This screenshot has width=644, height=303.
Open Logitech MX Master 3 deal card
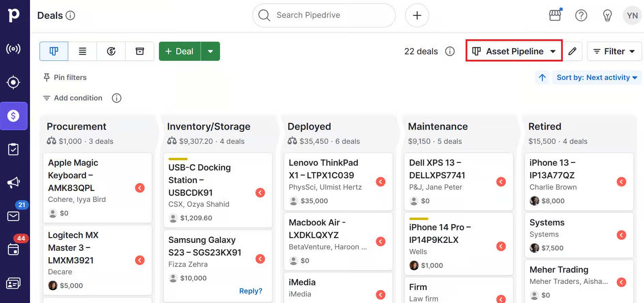(98, 260)
